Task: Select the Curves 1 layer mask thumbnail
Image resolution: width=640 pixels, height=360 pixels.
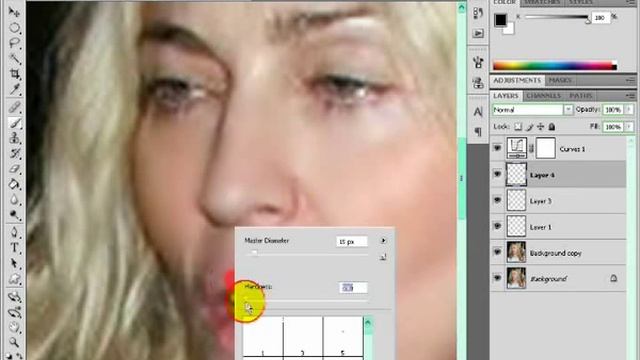Action: tap(545, 148)
